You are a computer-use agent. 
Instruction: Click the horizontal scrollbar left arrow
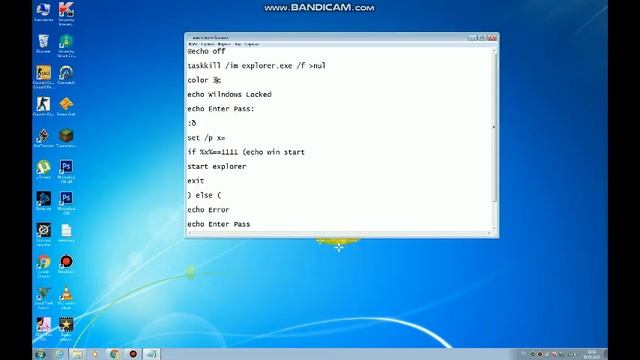189,233
